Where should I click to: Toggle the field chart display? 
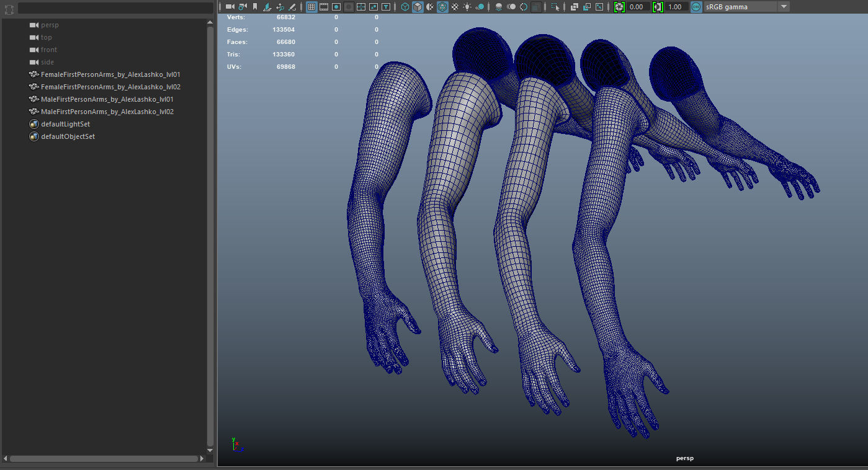(x=361, y=7)
